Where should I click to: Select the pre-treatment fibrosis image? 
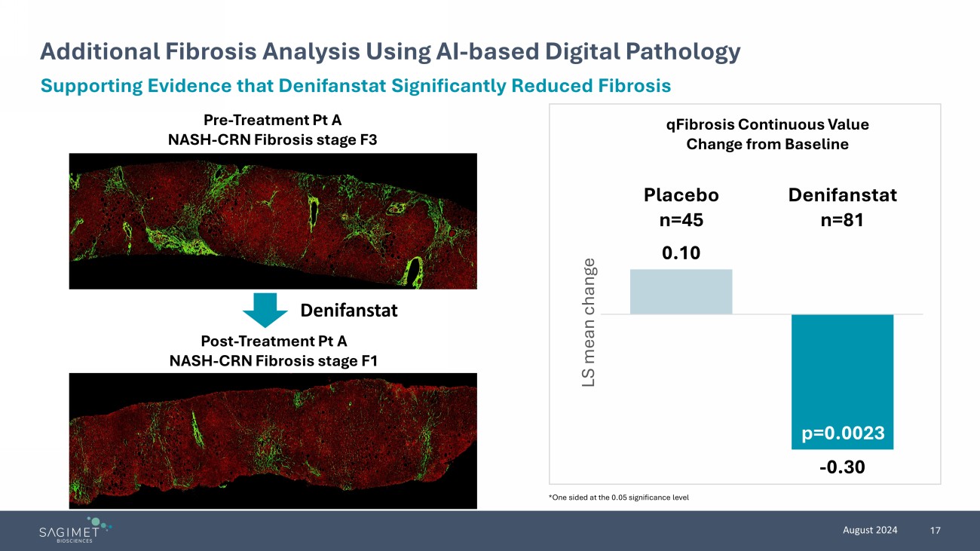273,221
